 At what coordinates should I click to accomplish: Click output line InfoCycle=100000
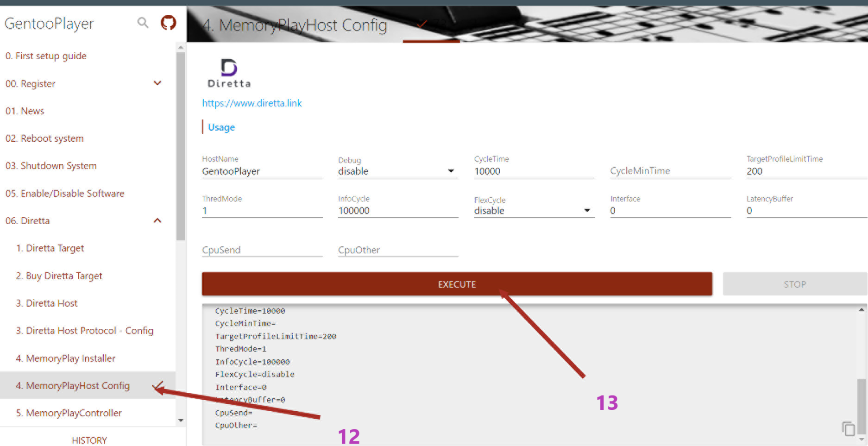tap(252, 362)
